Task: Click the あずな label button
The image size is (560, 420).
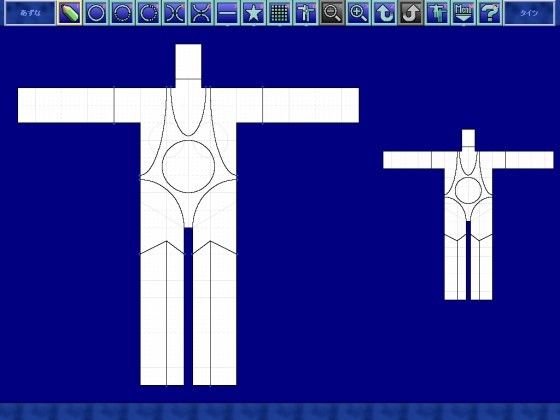Action: pyautogui.click(x=30, y=13)
